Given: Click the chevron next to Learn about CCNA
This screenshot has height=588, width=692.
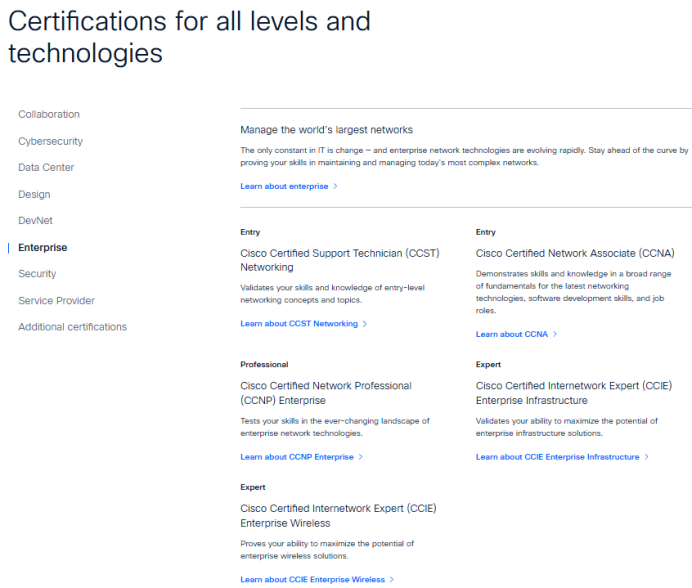Looking at the screenshot, I should 555,334.
